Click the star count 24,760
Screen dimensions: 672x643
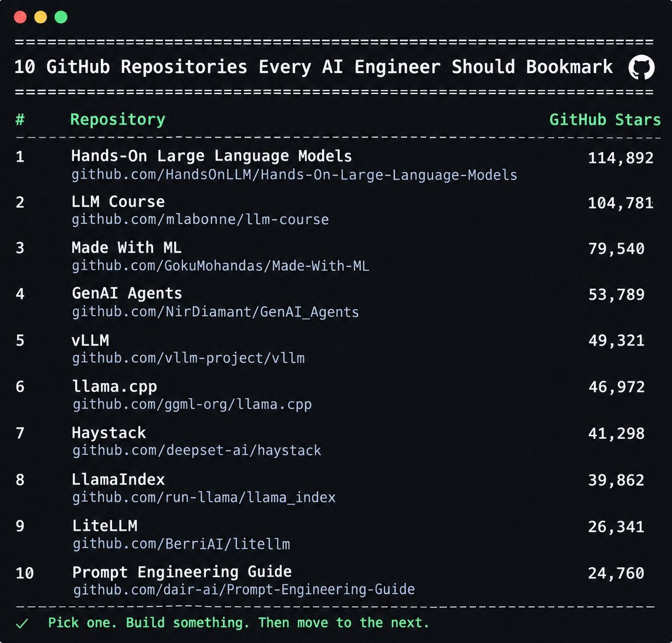[x=616, y=573]
